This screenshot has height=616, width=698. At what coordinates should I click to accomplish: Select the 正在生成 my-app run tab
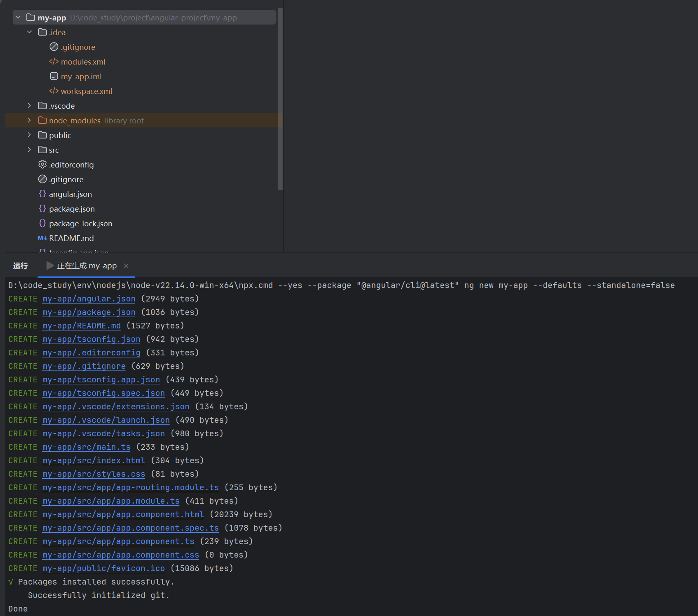(x=86, y=266)
